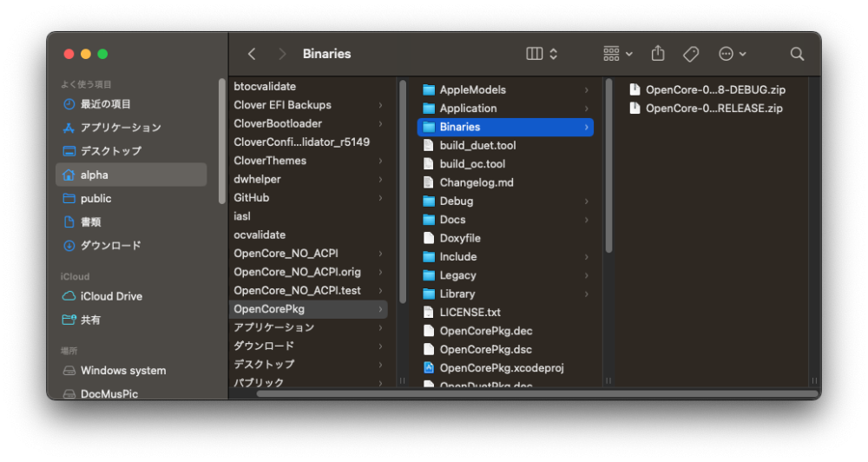Select the Binaries folder row
868x462 pixels.
pyautogui.click(x=505, y=127)
